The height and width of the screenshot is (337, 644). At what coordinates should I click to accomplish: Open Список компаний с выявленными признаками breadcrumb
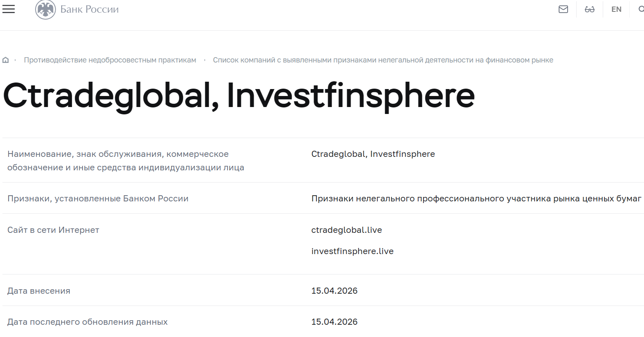[383, 60]
